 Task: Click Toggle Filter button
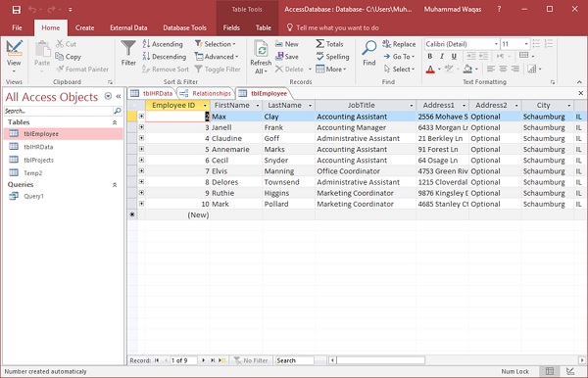click(x=218, y=69)
